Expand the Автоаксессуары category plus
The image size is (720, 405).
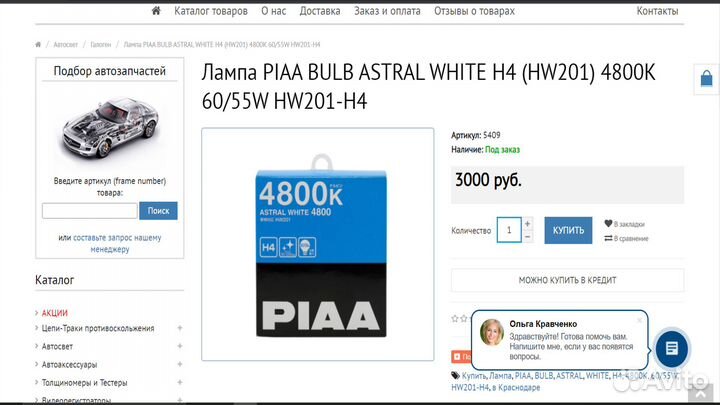point(180,364)
